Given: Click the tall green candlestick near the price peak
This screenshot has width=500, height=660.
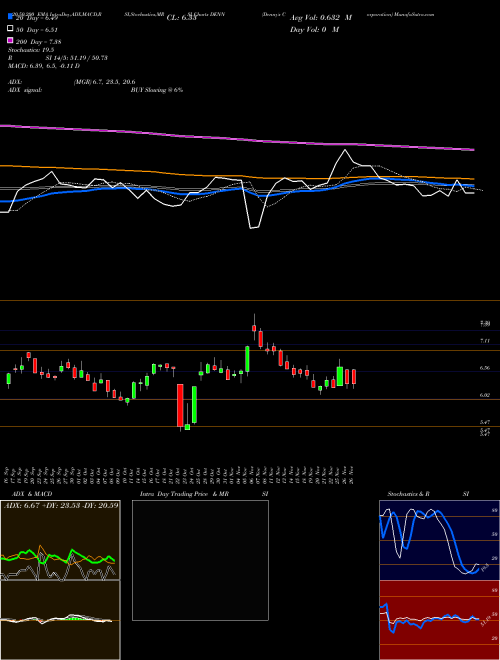Looking at the screenshot, I should [x=247, y=359].
